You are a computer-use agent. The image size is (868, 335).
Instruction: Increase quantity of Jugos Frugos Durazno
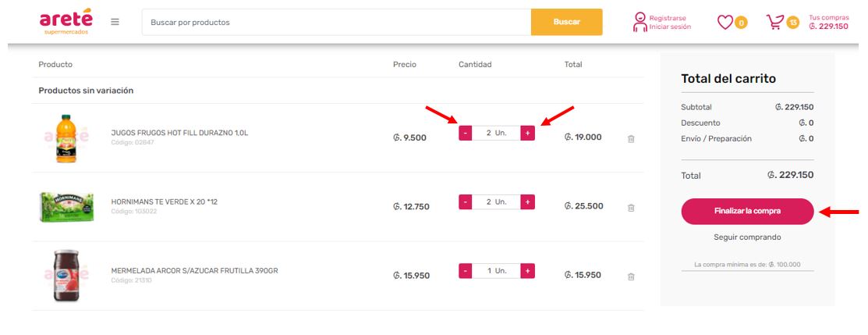coord(528,134)
